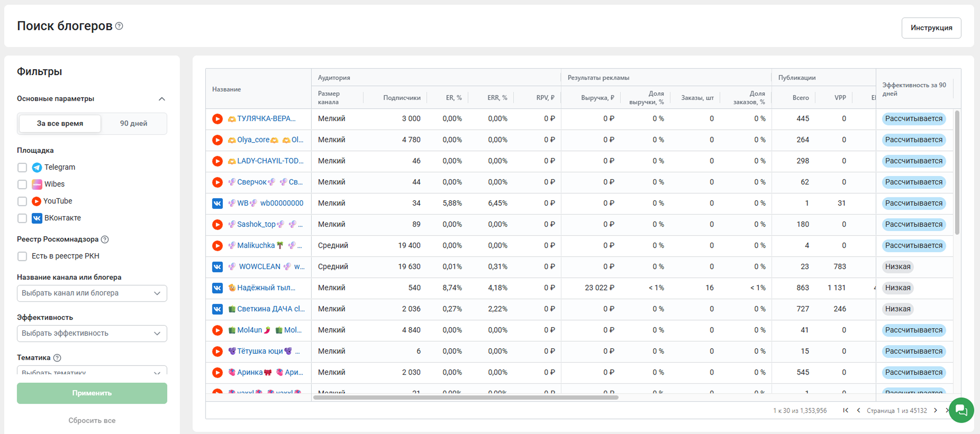Image resolution: width=980 pixels, height=434 pixels.
Task: Open the Выбрать эффективность dropdown
Action: tap(92, 333)
